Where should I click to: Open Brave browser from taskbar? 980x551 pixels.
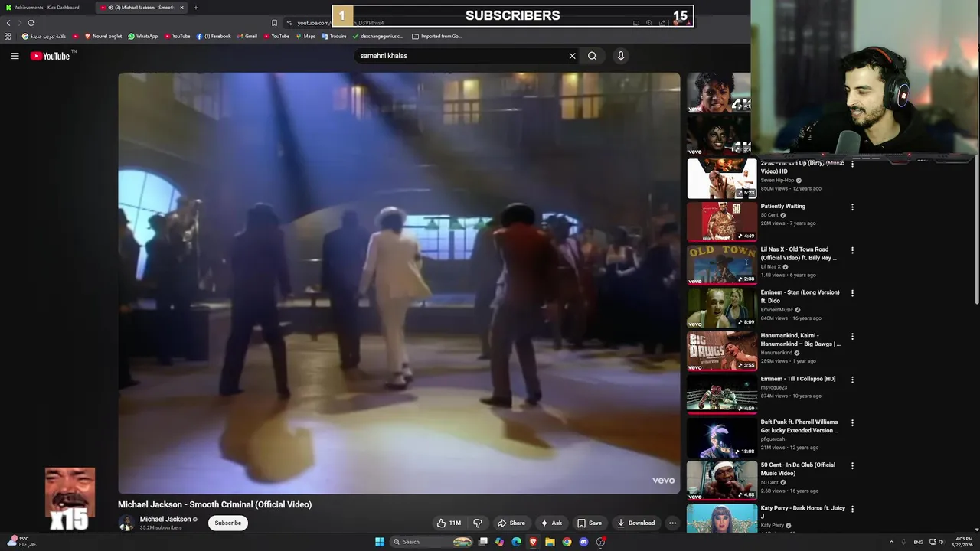533,542
